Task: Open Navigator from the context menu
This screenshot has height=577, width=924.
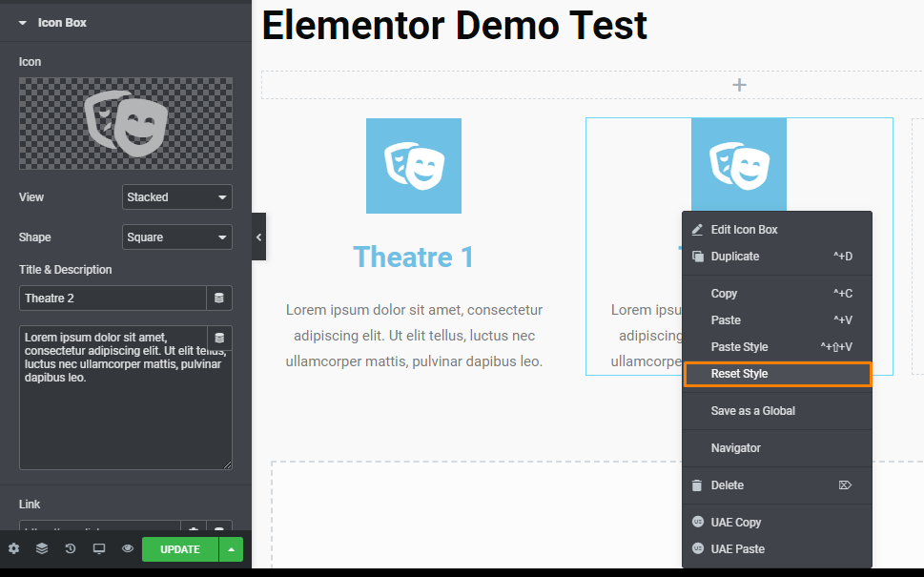Action: coord(777,448)
